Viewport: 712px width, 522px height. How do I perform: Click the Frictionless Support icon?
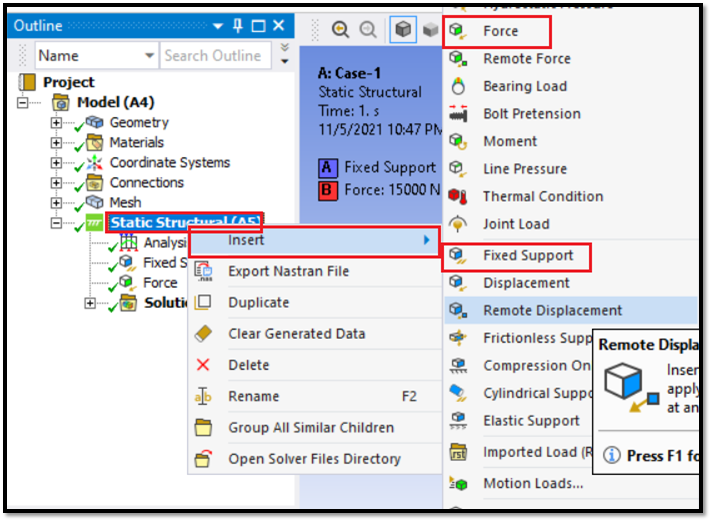pyautogui.click(x=458, y=338)
